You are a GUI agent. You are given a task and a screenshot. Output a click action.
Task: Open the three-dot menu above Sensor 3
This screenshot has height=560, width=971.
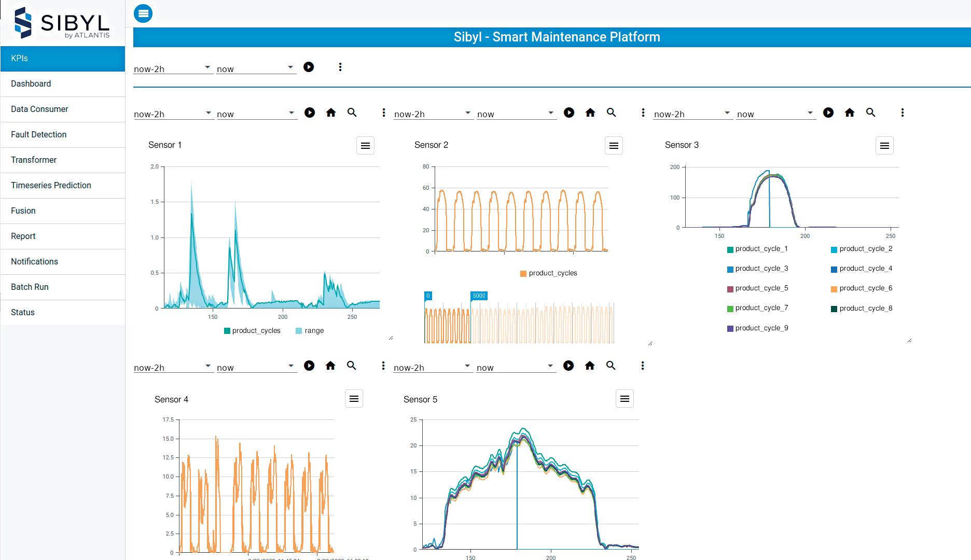[903, 113]
